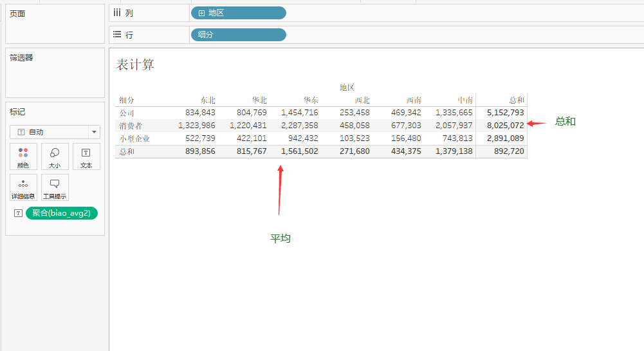Click cell value 522,739
Screen dimensions: 644x351
click(x=200, y=138)
